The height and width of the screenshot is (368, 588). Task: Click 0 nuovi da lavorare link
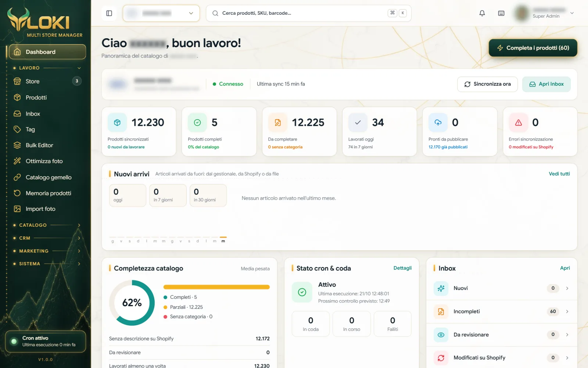tap(126, 147)
